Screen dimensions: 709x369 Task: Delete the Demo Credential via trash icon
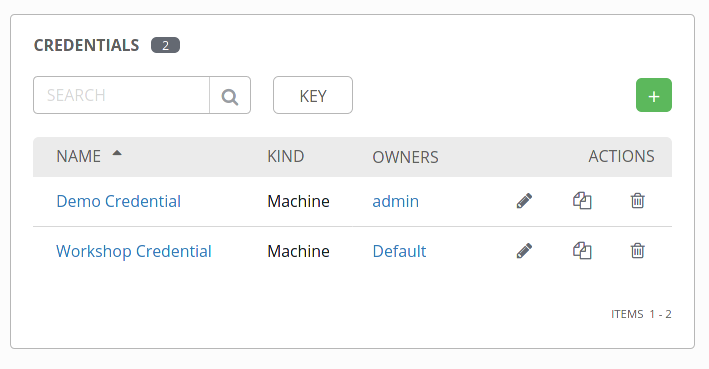[x=638, y=201]
